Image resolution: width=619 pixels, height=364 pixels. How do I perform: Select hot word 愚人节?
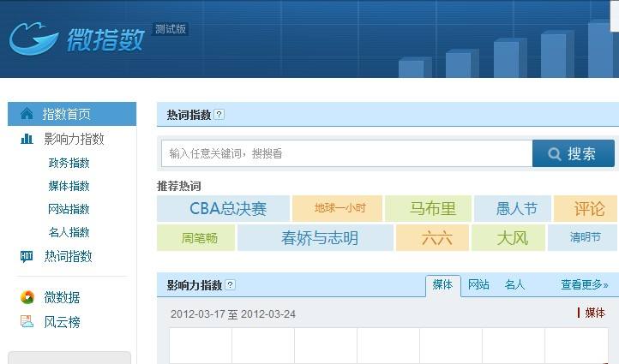click(x=513, y=208)
